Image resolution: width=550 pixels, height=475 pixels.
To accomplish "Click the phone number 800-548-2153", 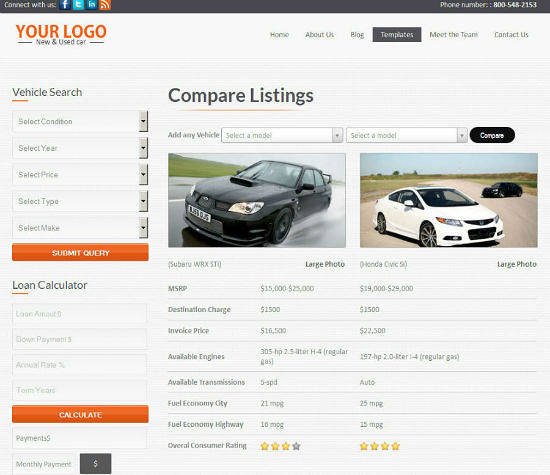I will coord(515,5).
